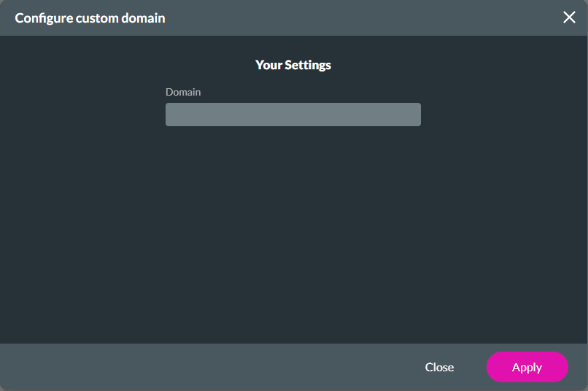Viewport: 588px width, 391px height.
Task: Dismiss the custom domain dialog via X
Action: point(569,18)
